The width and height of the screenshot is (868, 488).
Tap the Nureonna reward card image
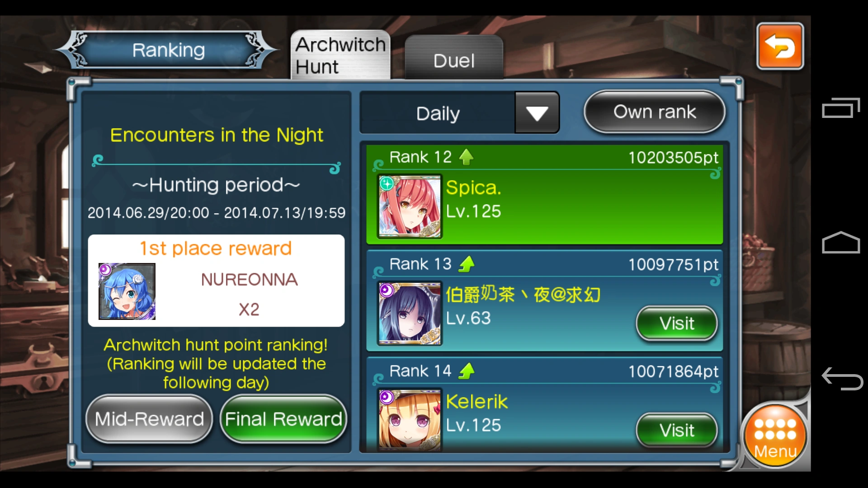pyautogui.click(x=127, y=291)
